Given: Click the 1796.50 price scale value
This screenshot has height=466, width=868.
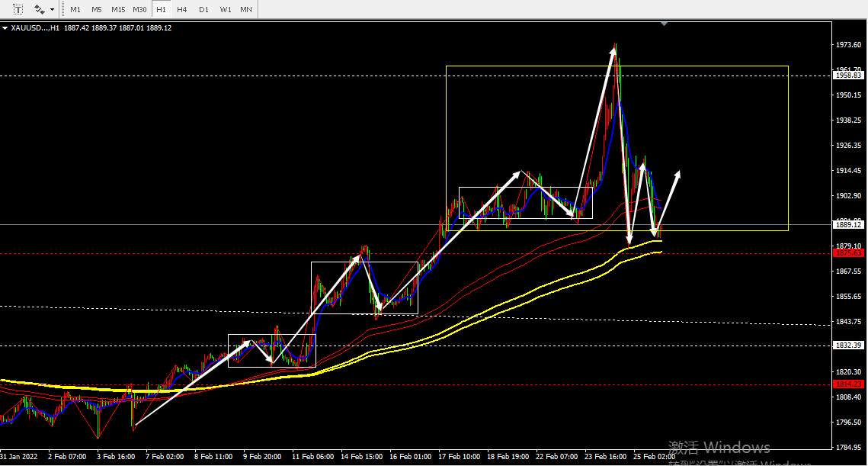Looking at the screenshot, I should pyautogui.click(x=848, y=423).
